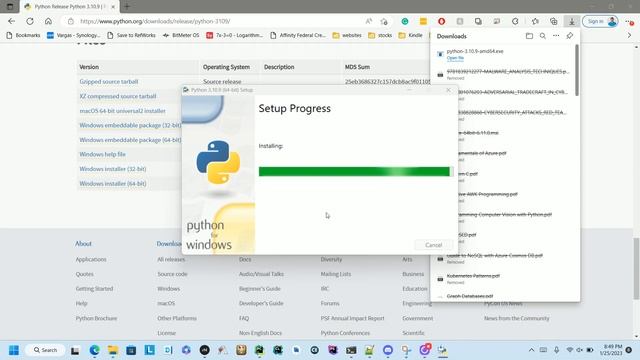Cancel the Python setup installation
This screenshot has height=360, width=640.
[433, 245]
